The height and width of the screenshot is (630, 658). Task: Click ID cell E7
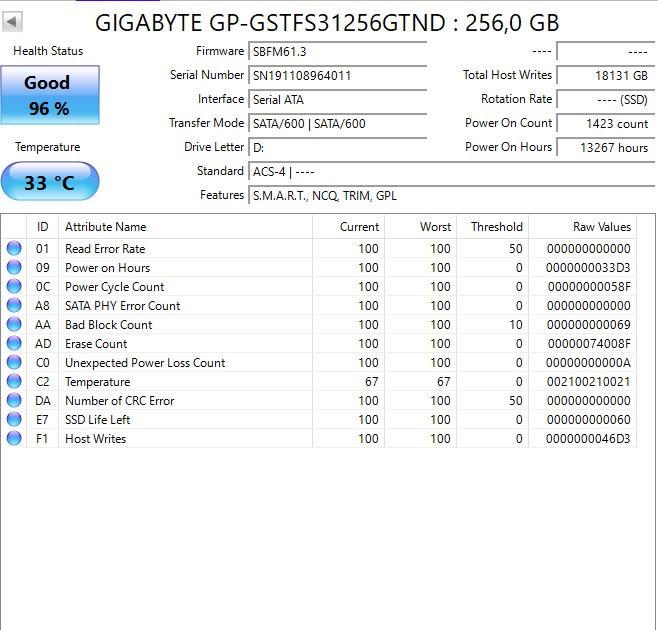42,420
